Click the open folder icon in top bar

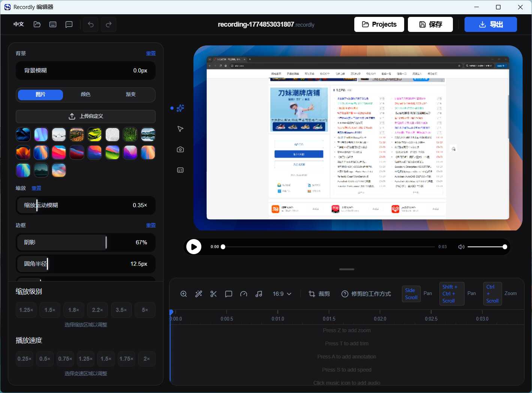pyautogui.click(x=37, y=24)
